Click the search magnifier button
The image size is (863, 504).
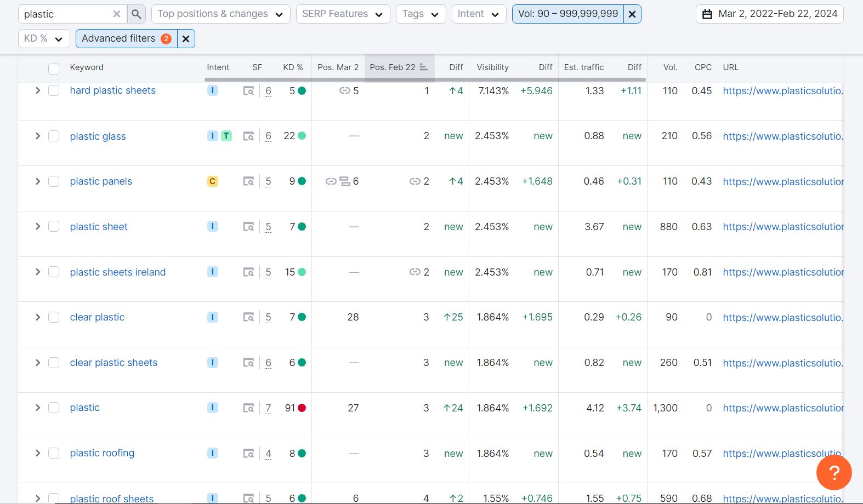137,14
